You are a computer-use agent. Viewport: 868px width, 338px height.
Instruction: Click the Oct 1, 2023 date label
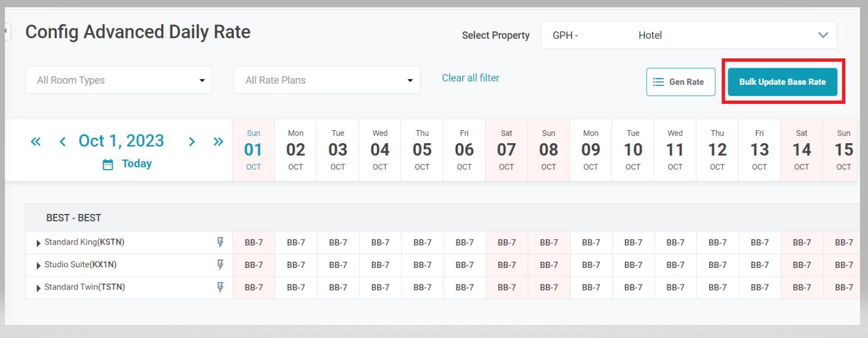pyautogui.click(x=121, y=141)
